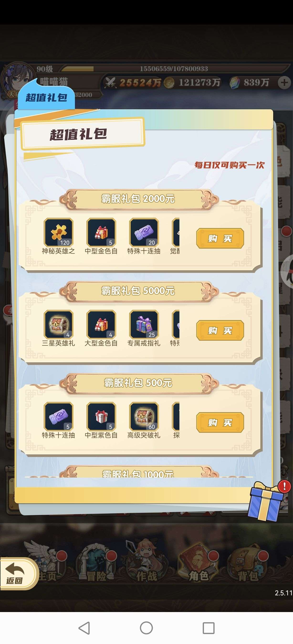The width and height of the screenshot is (293, 644).
Task: Tap the Android back triangle button
Action: point(84,628)
